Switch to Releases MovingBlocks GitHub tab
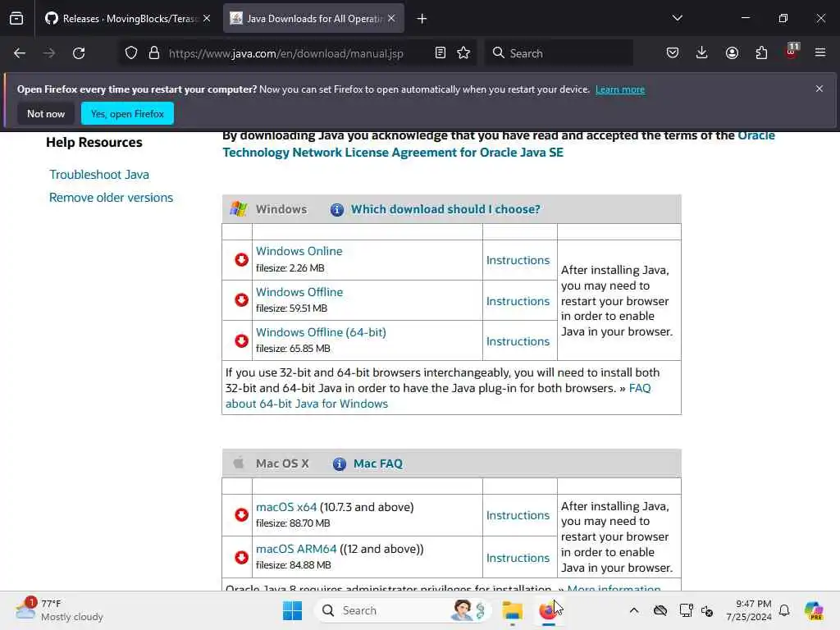The image size is (840, 630). point(122,19)
